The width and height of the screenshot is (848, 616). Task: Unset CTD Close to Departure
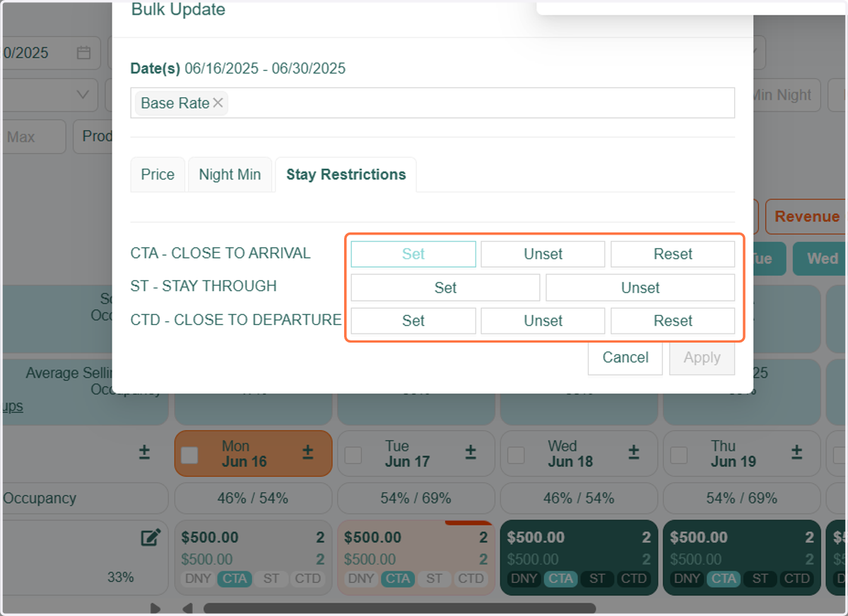point(543,321)
